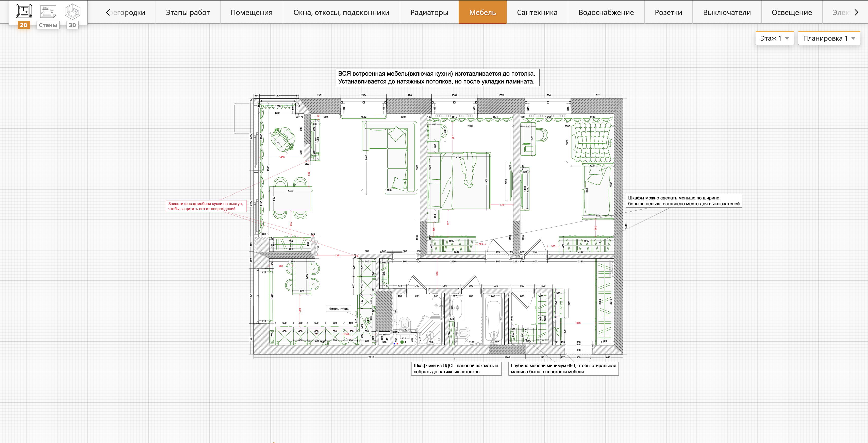Select the active Мебель tab
The image size is (868, 443).
(482, 12)
